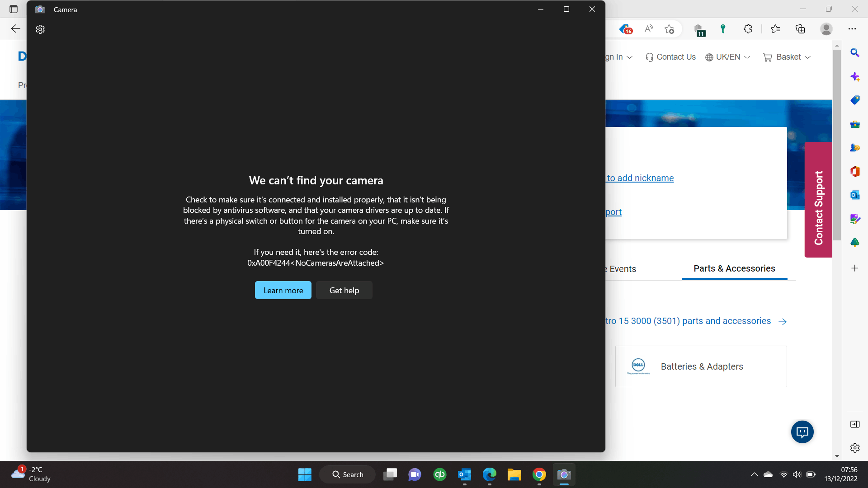868x488 pixels.
Task: Expand the Sign In dropdown
Action: coord(619,57)
